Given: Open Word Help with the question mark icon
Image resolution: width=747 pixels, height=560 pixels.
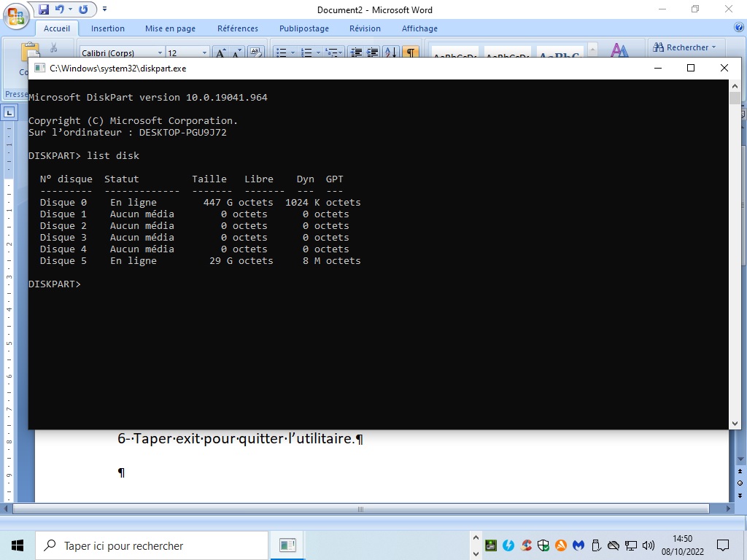Looking at the screenshot, I should [x=738, y=28].
